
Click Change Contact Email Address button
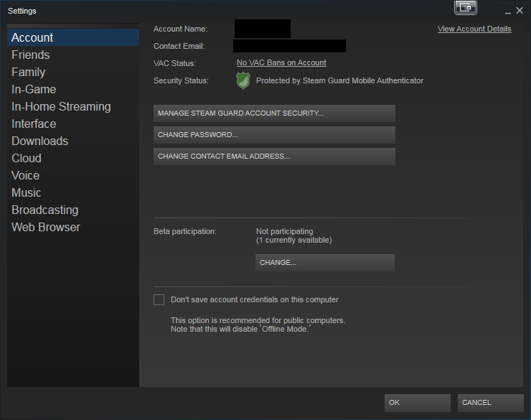tap(274, 157)
